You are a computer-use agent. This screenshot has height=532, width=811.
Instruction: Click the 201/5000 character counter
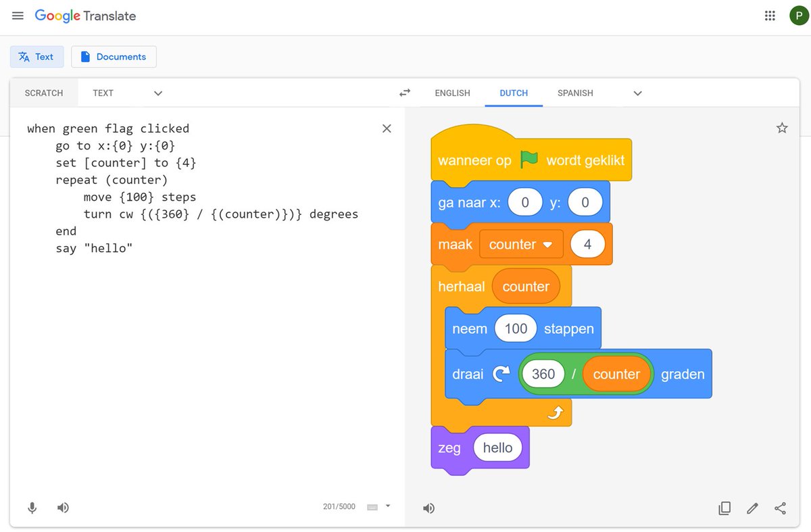click(339, 506)
